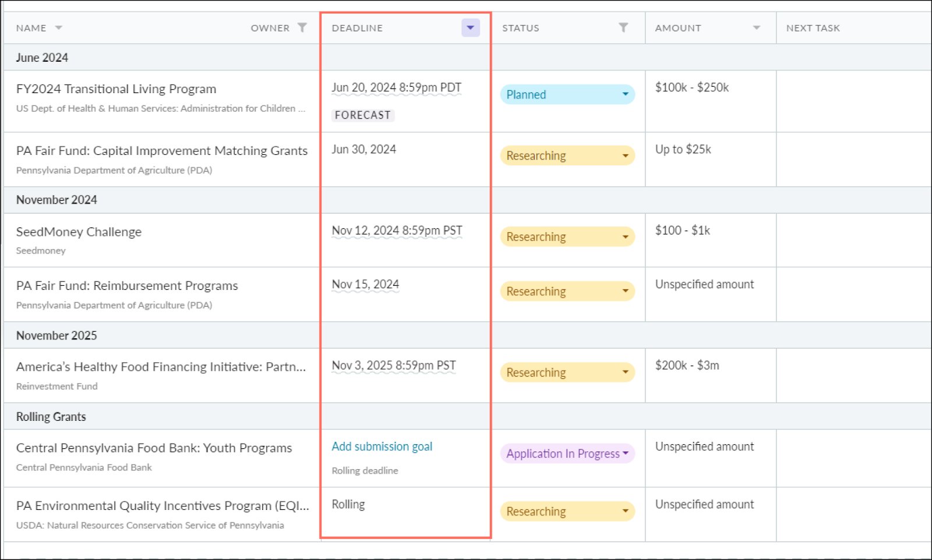The width and height of the screenshot is (932, 560).
Task: Click the dropdown arrow icon in Deadline header
Action: coord(470,27)
